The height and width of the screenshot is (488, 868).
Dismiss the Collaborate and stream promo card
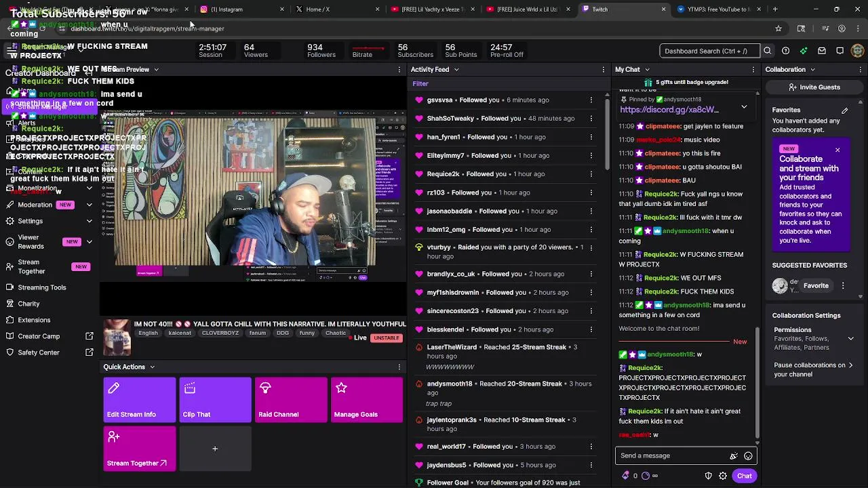[x=837, y=150]
